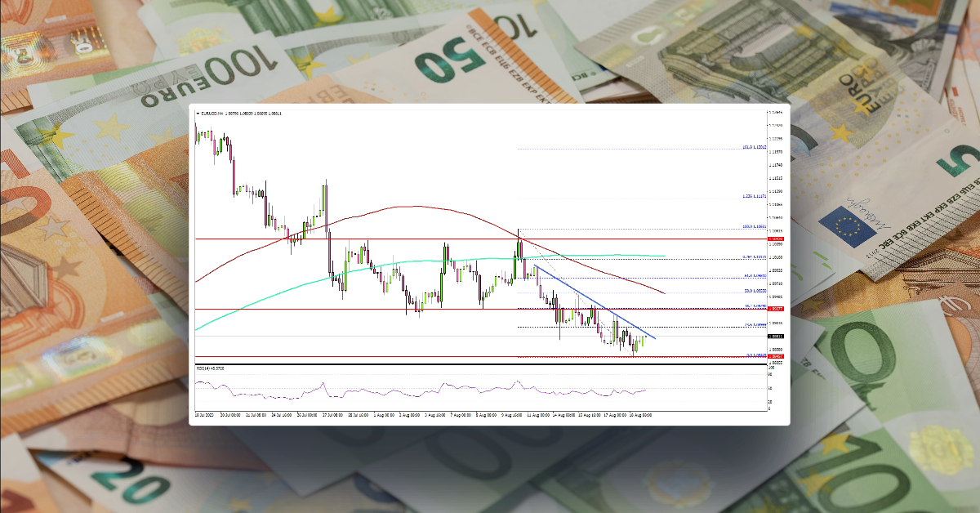Click the RSI line in the indicator subwindow
The image size is (980, 513).
[x=490, y=386]
